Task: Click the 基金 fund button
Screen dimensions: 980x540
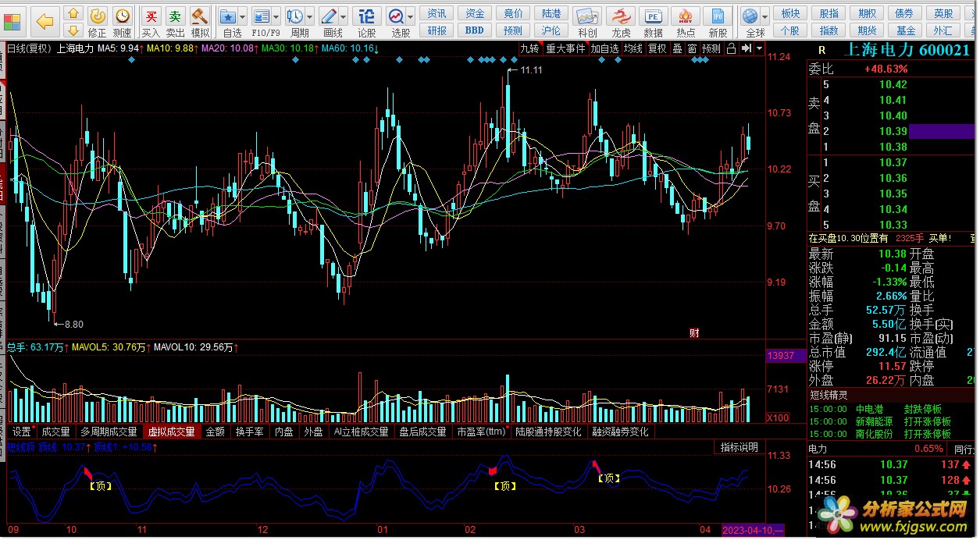Action: tap(906, 30)
